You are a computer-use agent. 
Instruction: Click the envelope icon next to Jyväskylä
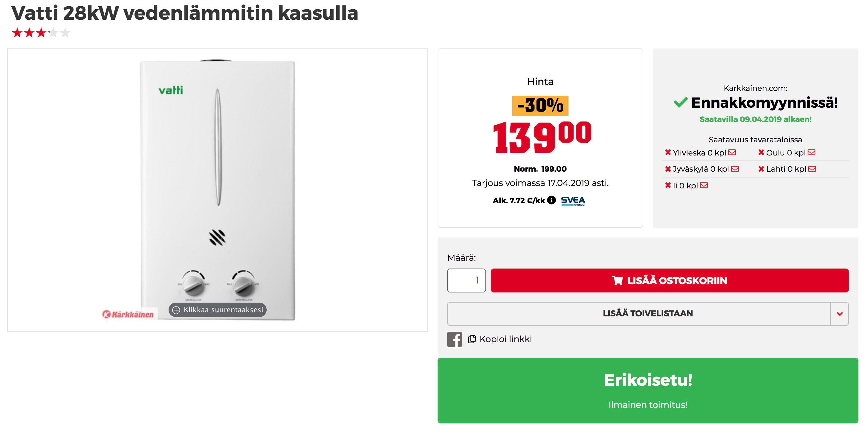click(735, 169)
